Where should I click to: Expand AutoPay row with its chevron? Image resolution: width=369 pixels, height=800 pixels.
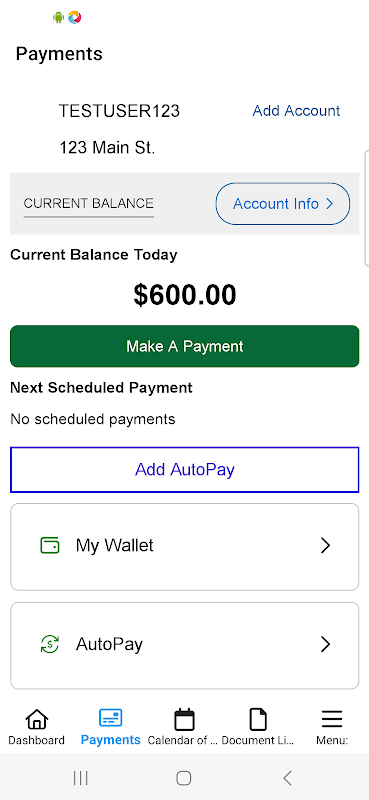tap(325, 645)
